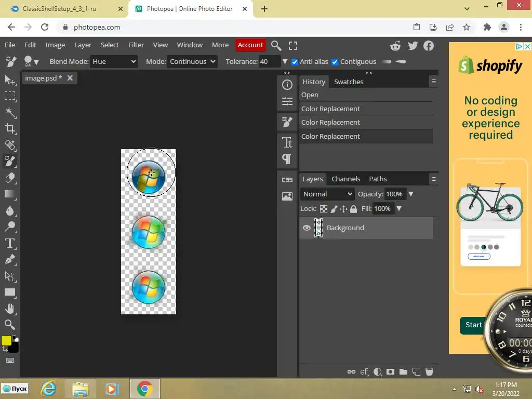
Task: Click the Delete layer trash icon
Action: pos(429,372)
